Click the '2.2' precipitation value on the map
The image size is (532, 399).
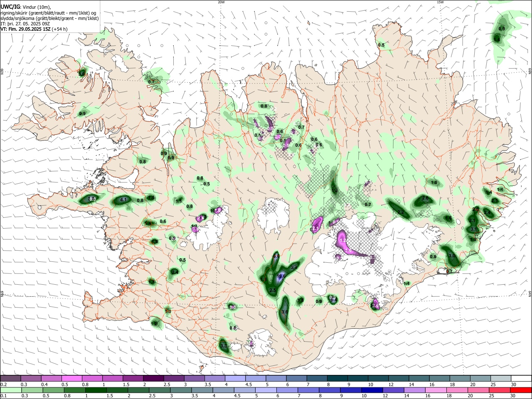(x=401, y=212)
